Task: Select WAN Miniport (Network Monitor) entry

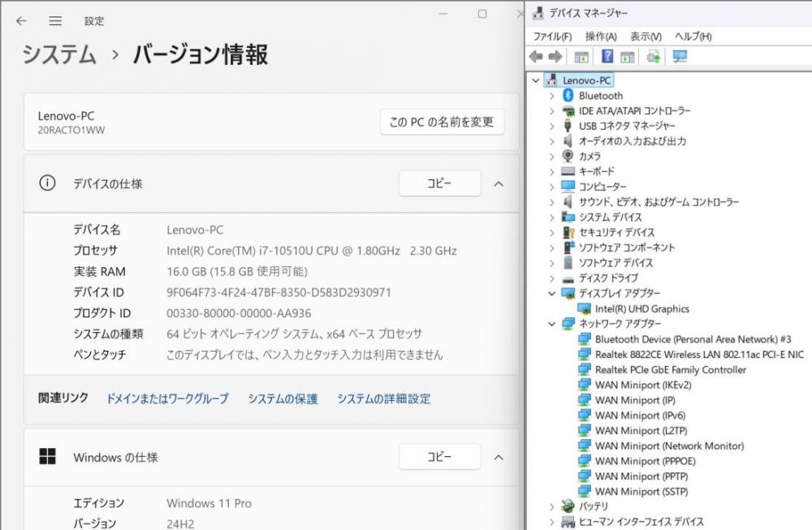Action: coord(670,446)
